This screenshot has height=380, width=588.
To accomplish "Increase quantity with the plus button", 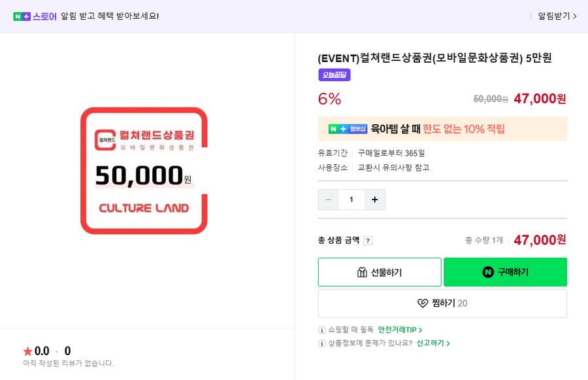I will click(374, 199).
